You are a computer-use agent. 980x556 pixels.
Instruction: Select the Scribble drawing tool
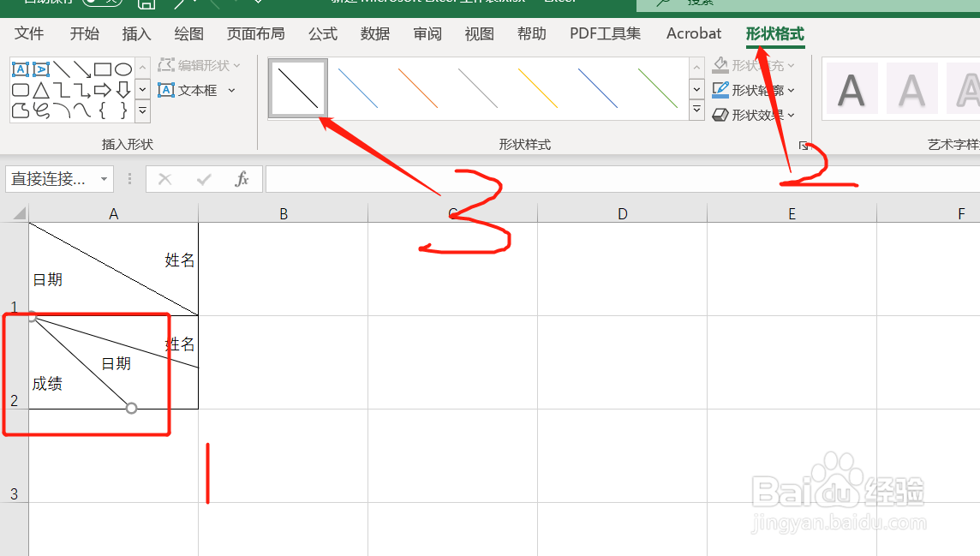(x=41, y=111)
